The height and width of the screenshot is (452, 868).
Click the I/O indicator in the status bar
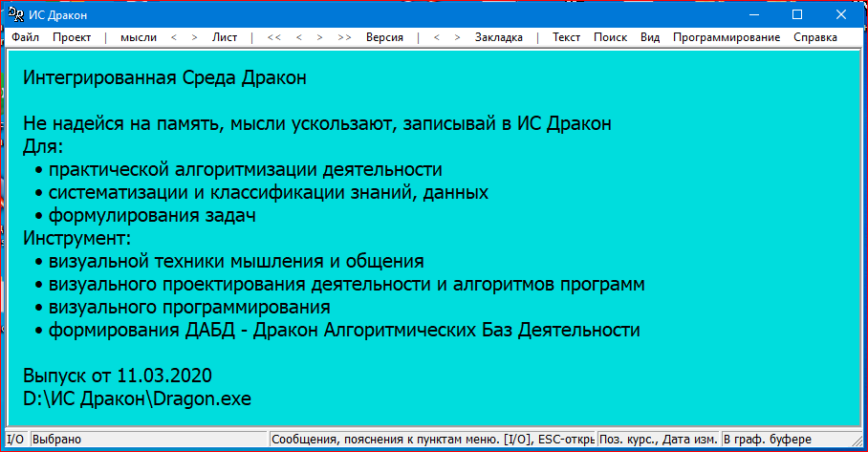pos(15,440)
